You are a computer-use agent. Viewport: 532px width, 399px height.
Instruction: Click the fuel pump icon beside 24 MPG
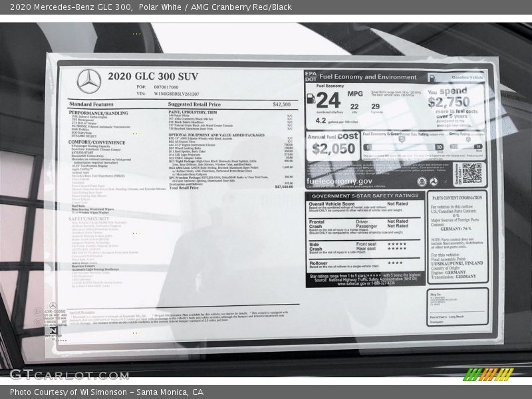(x=311, y=98)
